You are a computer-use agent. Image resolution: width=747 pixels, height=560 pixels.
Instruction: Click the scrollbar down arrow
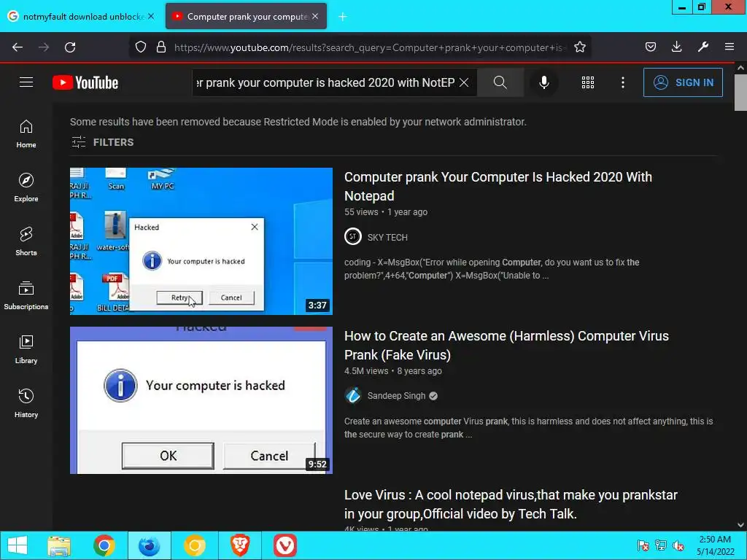coord(740,525)
